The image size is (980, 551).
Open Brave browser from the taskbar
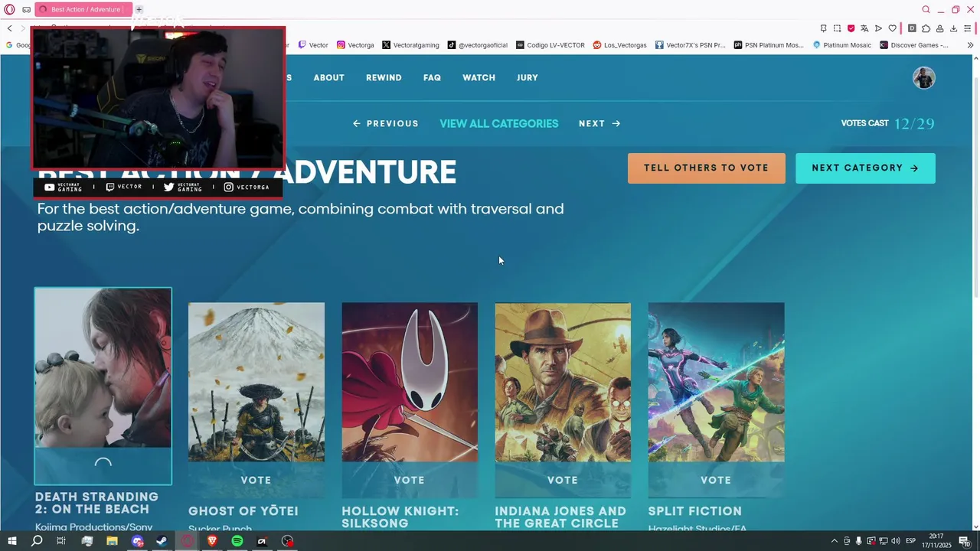pos(212,541)
